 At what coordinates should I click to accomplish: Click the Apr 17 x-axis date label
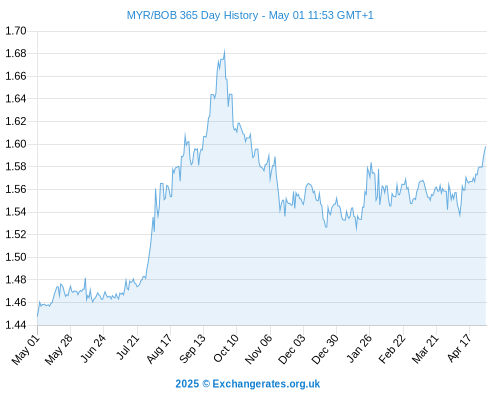tap(459, 348)
